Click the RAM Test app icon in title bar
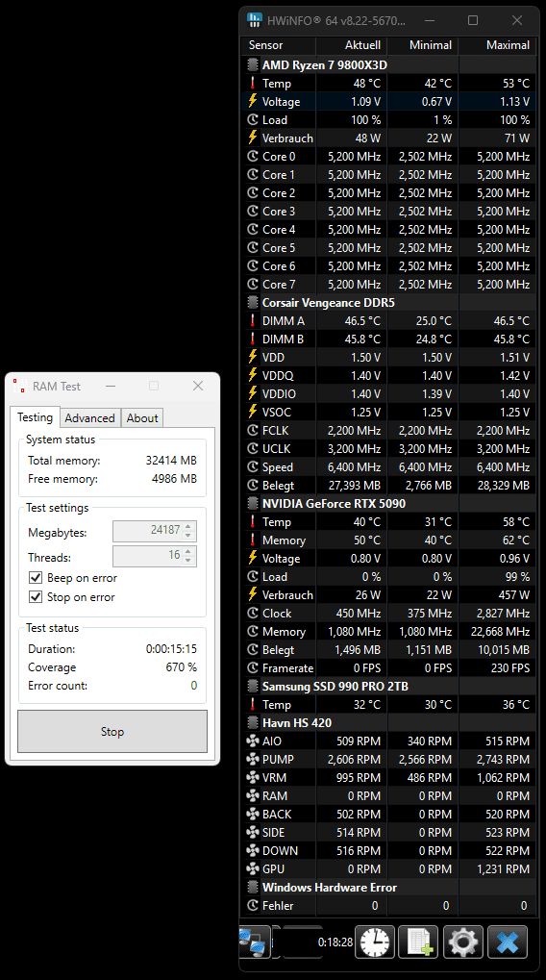 tap(19, 387)
